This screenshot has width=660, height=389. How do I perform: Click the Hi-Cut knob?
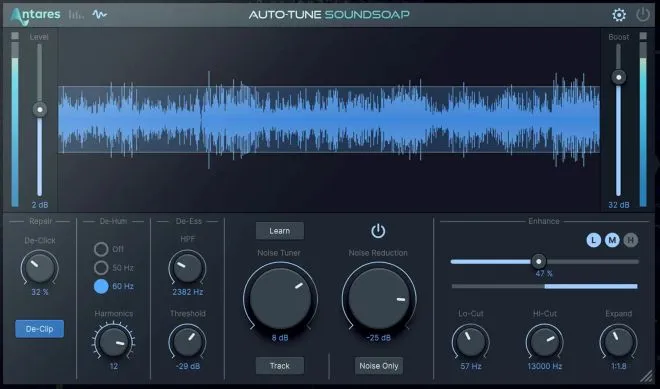[x=545, y=342]
